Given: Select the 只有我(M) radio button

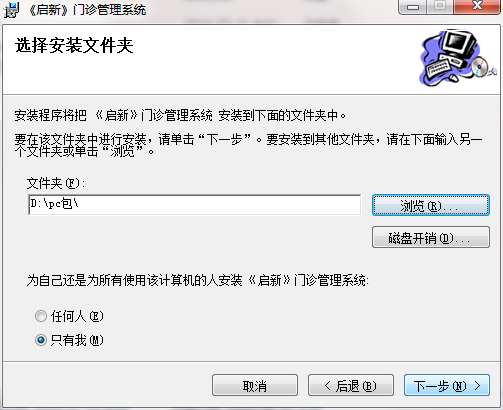Looking at the screenshot, I should pyautogui.click(x=41, y=340).
